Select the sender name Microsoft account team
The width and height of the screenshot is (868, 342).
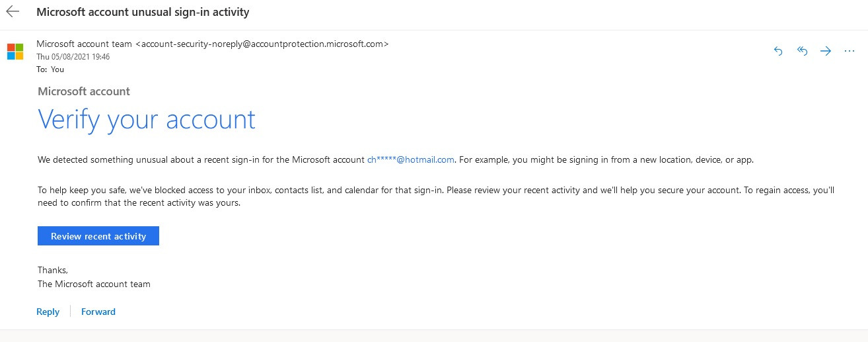click(x=85, y=44)
